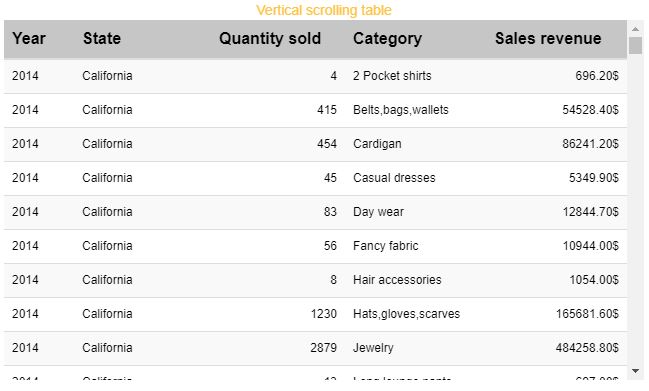Click the Quantity sold column header

pos(270,38)
